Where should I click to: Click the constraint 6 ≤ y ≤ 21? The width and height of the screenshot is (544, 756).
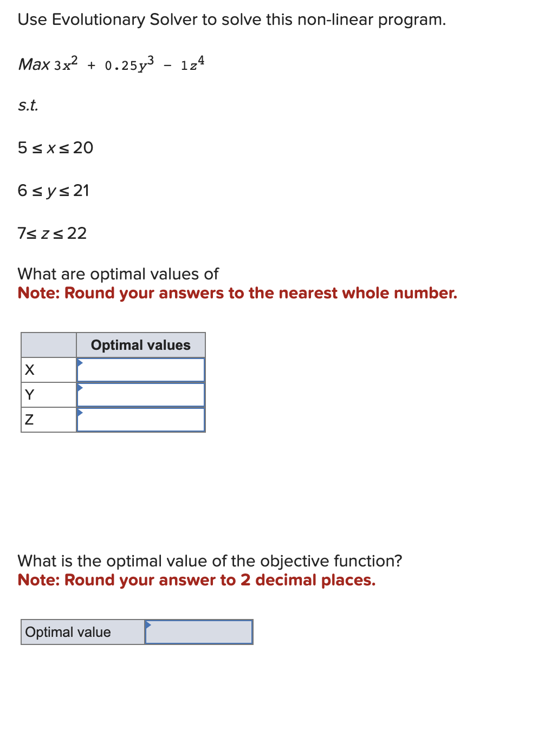pos(53,190)
